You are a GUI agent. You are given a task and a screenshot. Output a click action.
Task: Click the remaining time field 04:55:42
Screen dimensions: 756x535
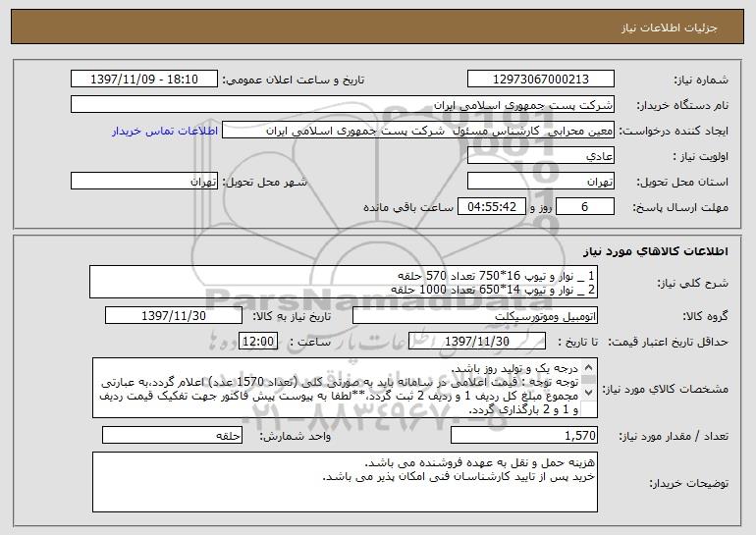click(x=491, y=207)
